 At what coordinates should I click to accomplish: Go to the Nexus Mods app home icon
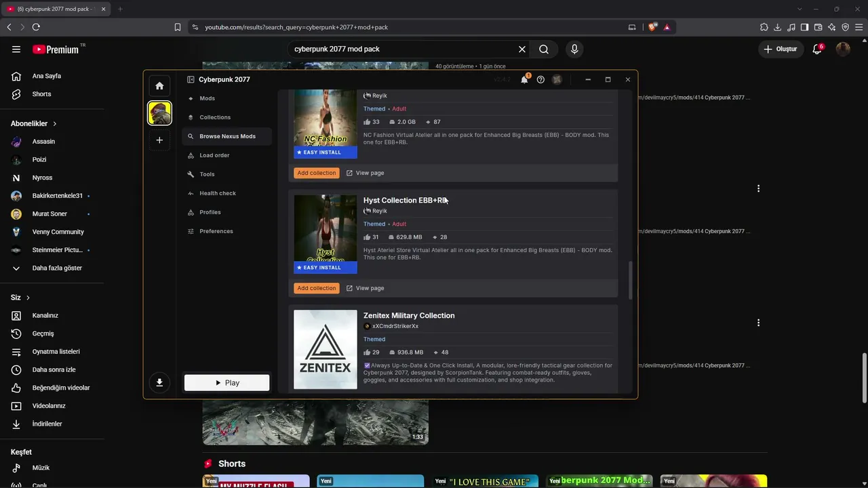pos(159,86)
